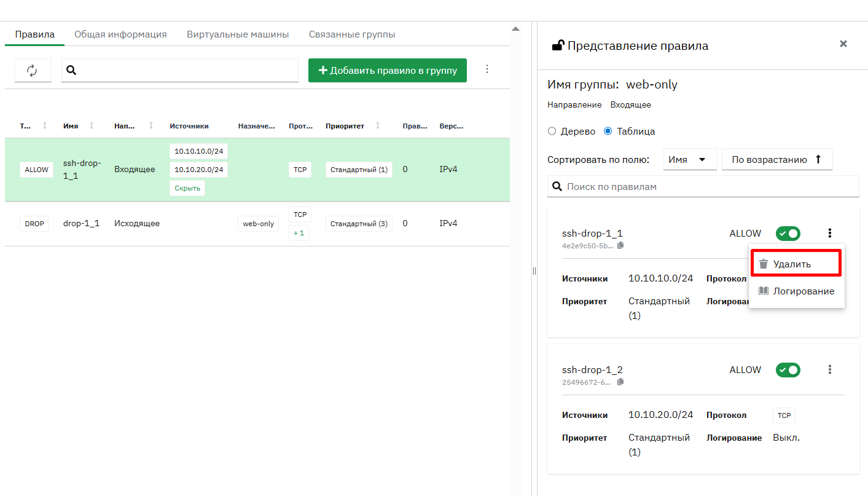Screen dimensions: 868x496
Task: Select the drop-1_1 rule name cell
Action: (81, 224)
